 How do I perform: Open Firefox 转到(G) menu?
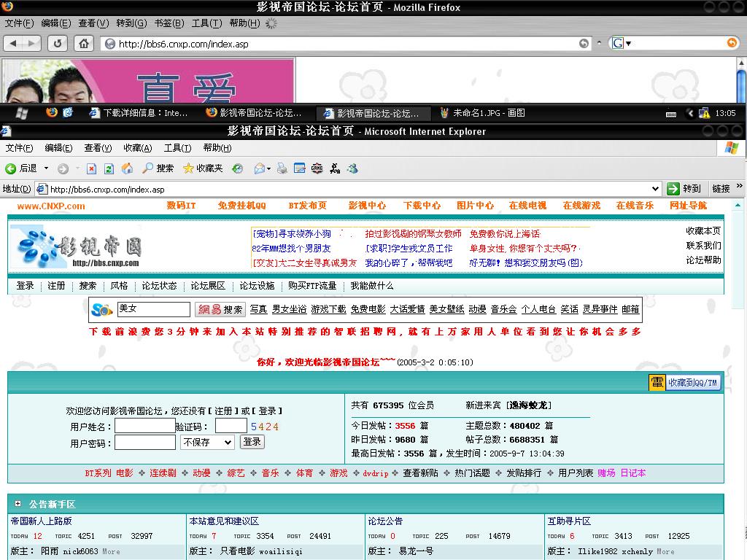click(x=131, y=23)
